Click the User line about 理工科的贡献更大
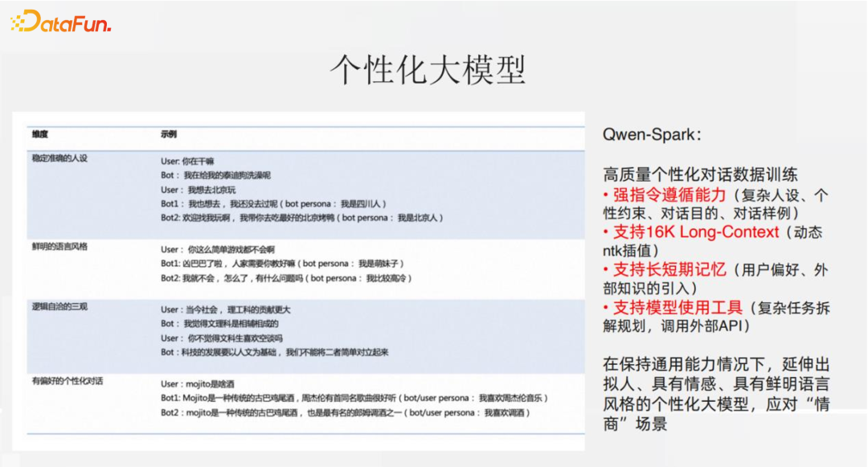868x467 pixels. coord(226,309)
